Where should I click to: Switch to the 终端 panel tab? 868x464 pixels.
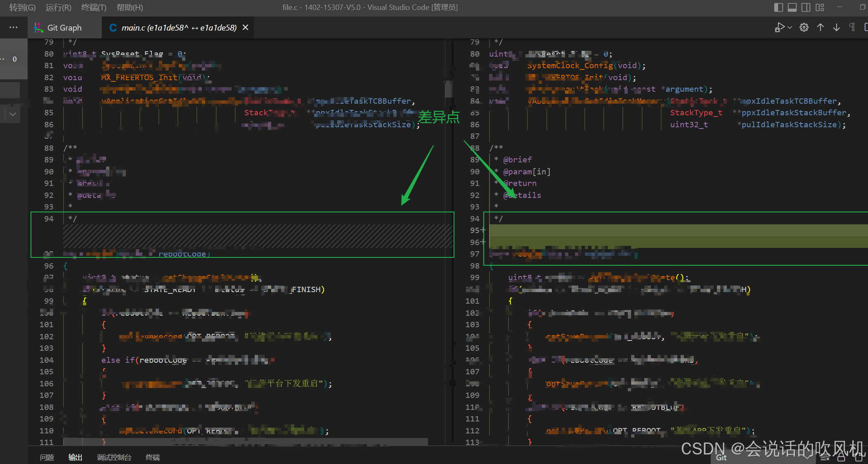click(x=153, y=457)
